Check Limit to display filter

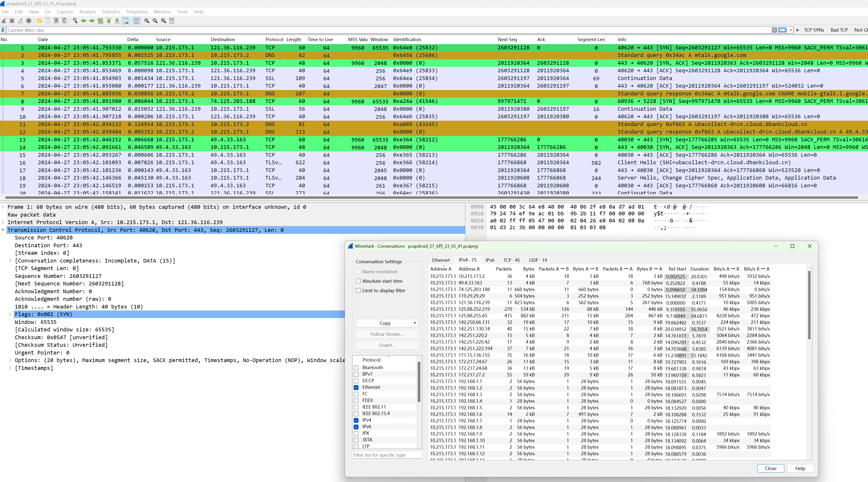(358, 290)
